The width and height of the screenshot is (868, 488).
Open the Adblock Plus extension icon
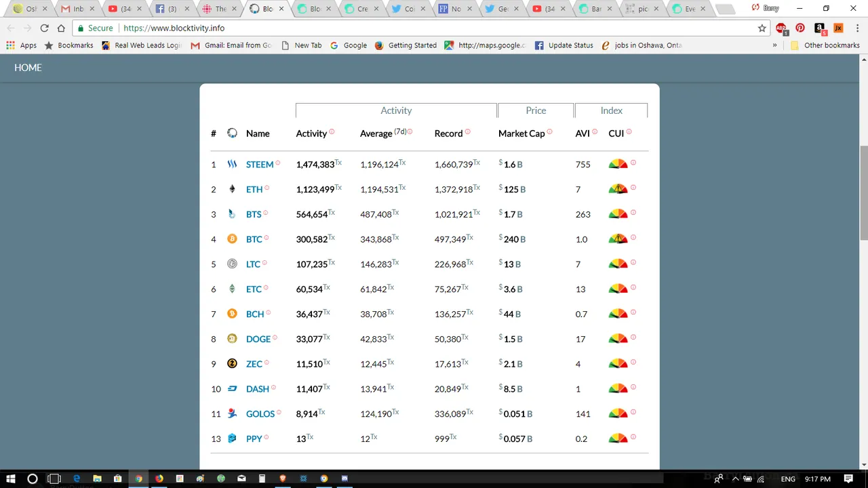coord(781,28)
